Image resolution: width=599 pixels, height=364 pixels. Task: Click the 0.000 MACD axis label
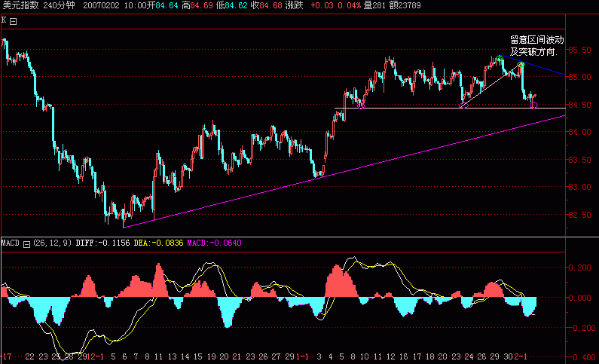[582, 298]
